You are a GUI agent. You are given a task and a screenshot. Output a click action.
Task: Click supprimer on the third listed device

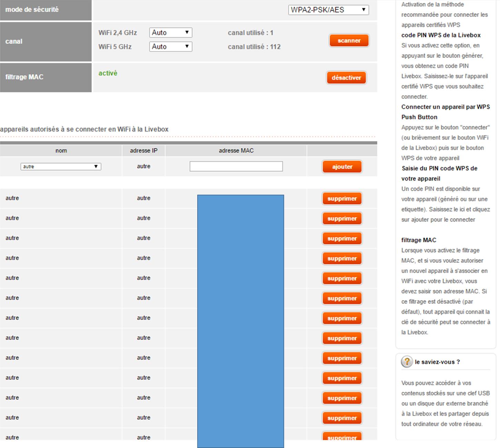tap(342, 238)
